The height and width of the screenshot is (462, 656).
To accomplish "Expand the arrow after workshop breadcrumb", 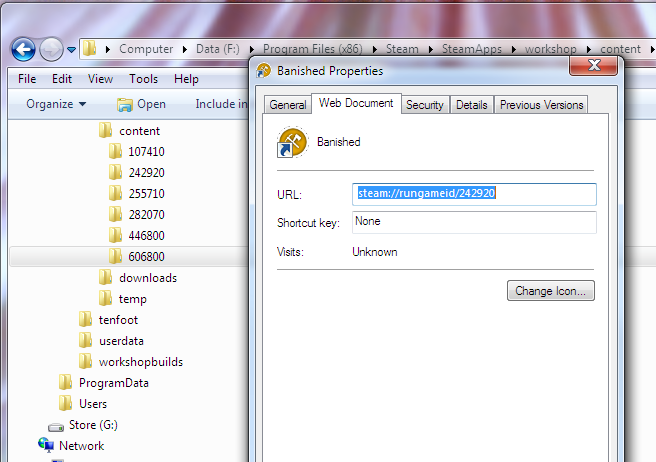I will click(589, 49).
